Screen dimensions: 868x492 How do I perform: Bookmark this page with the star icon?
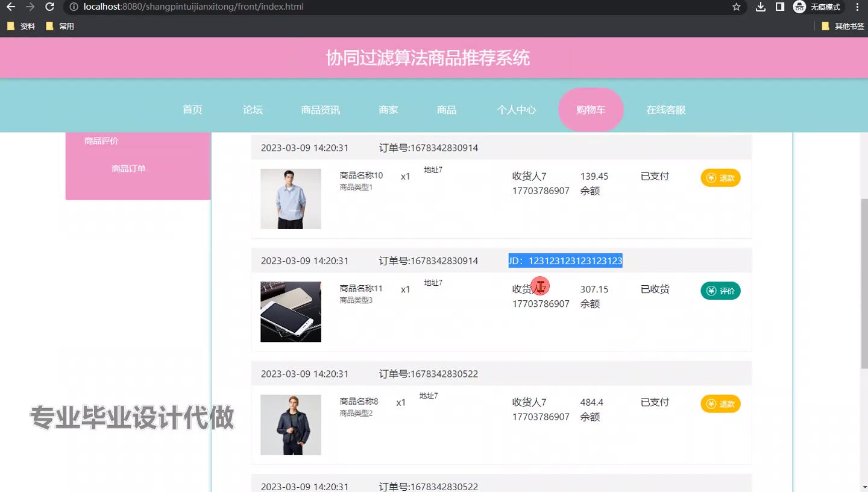coord(736,7)
